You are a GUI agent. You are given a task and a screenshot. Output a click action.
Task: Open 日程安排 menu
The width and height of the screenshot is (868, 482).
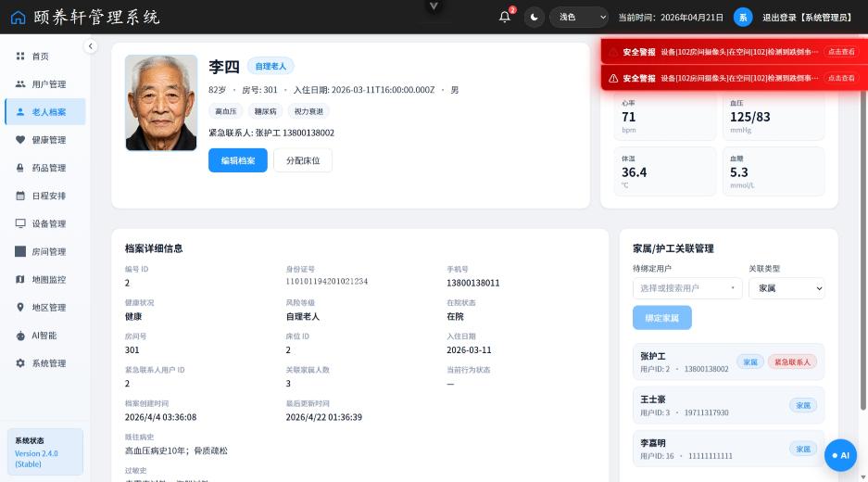tap(45, 196)
